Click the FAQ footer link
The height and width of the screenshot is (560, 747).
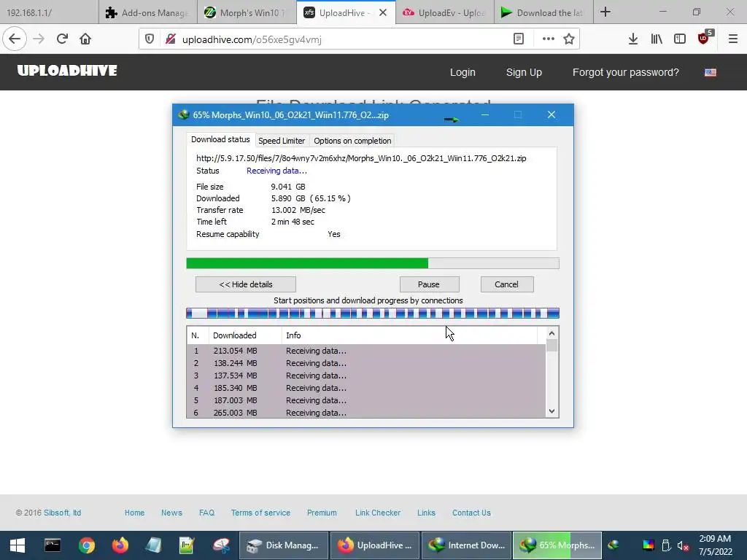pyautogui.click(x=206, y=513)
